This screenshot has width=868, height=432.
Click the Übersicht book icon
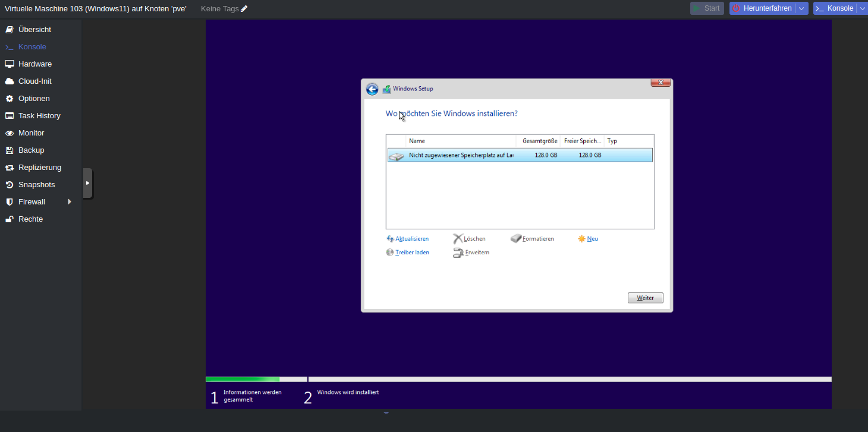point(10,29)
